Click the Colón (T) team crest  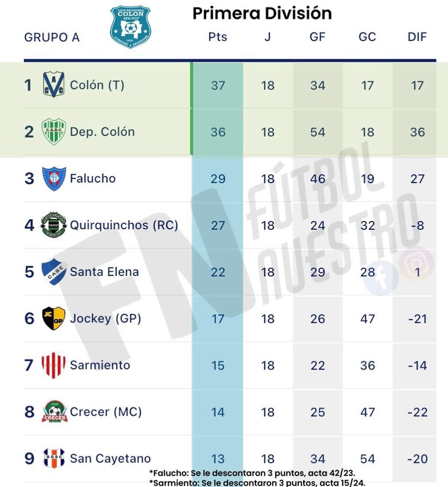tap(54, 85)
